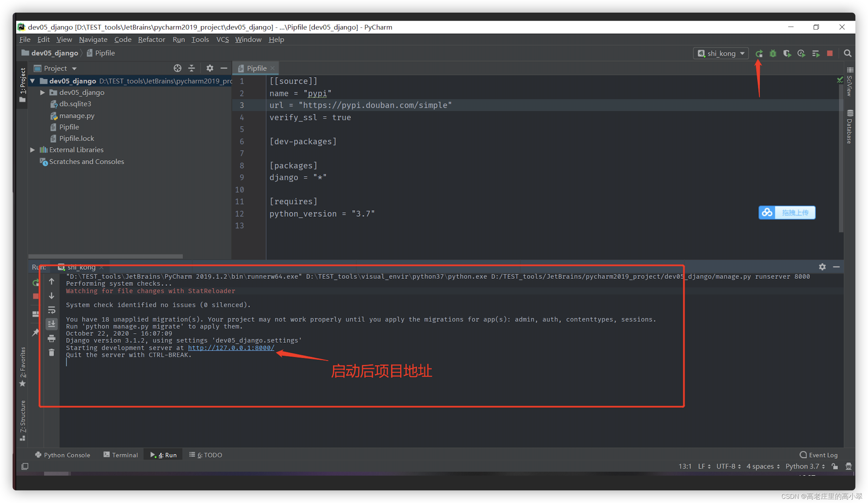The width and height of the screenshot is (868, 503).
Task: Open Search Everywhere magnifier icon
Action: 847,53
